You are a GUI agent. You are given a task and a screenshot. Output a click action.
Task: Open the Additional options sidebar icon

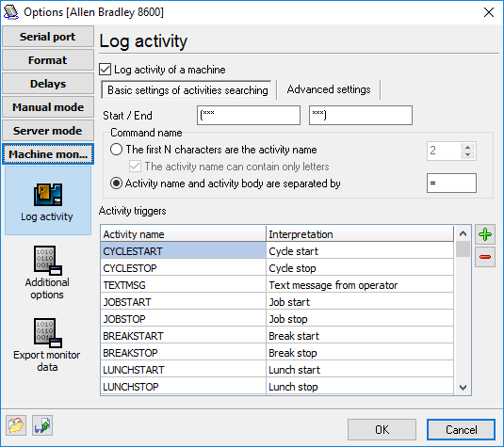[x=47, y=273]
